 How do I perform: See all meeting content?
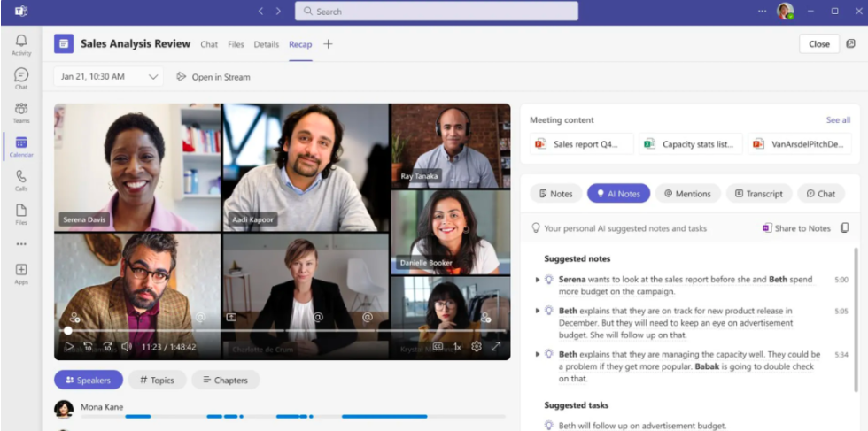pos(838,120)
